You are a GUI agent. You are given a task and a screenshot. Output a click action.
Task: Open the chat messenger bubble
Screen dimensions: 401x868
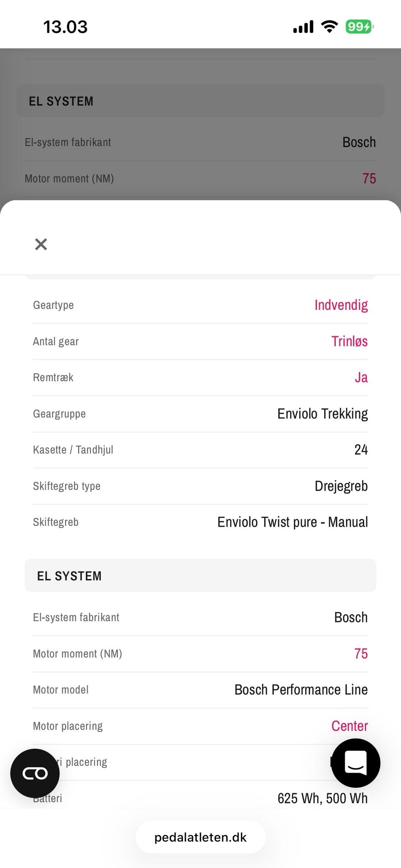(x=355, y=763)
